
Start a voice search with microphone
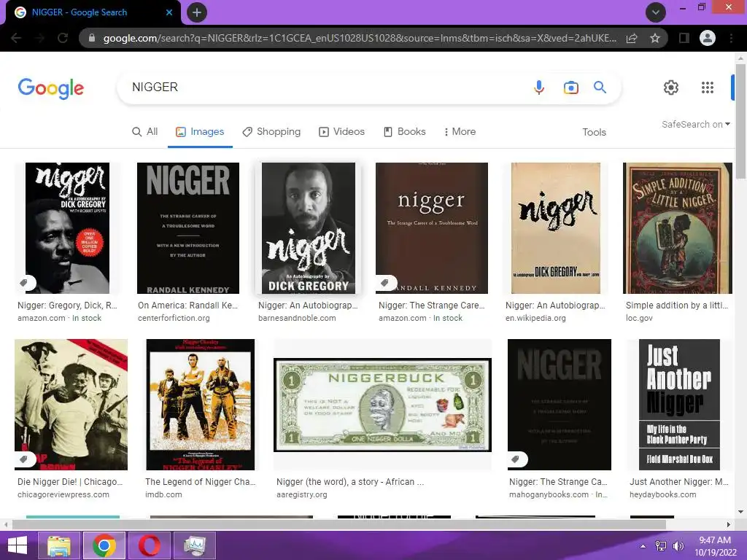pos(539,87)
